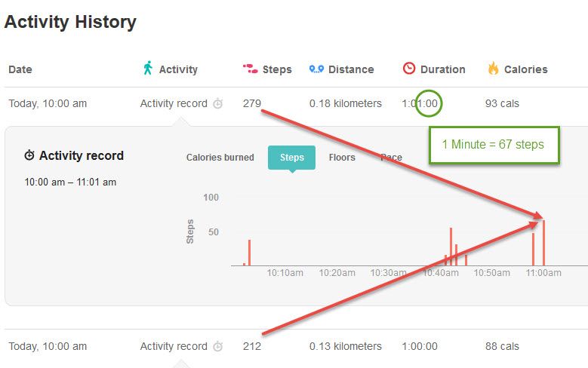The image size is (588, 368).
Task: Click stopwatch icon beside 279-step Activity record
Action: [218, 103]
